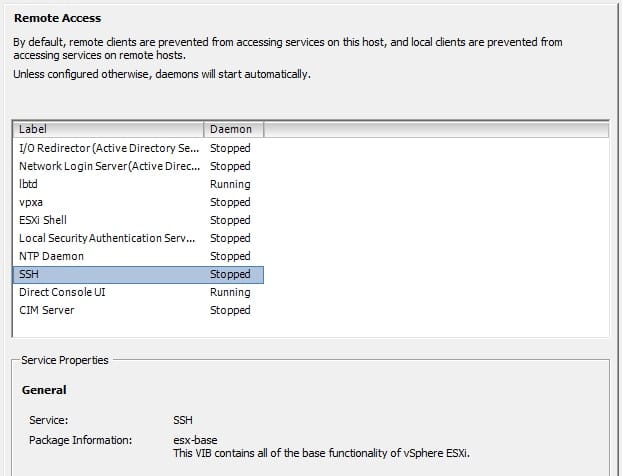This screenshot has height=476, width=622.
Task: Select the NTP Daemon service row
Action: click(x=138, y=256)
